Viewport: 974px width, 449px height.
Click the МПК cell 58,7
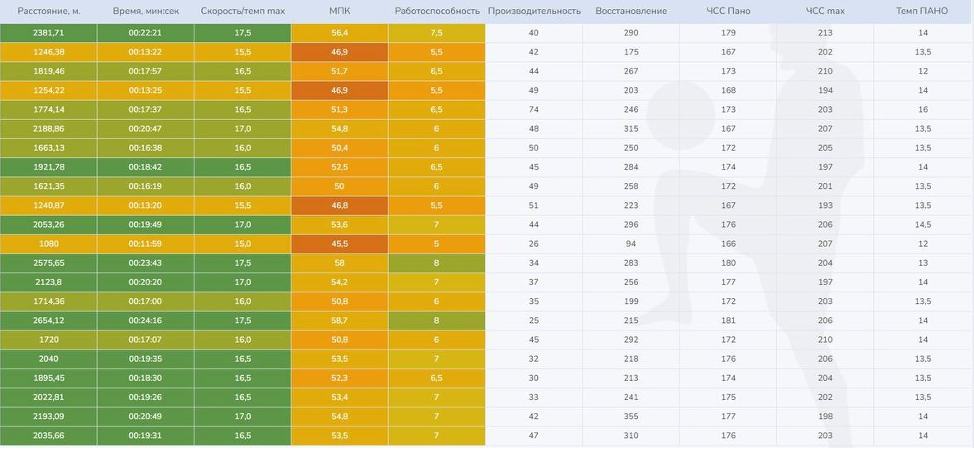pos(339,321)
